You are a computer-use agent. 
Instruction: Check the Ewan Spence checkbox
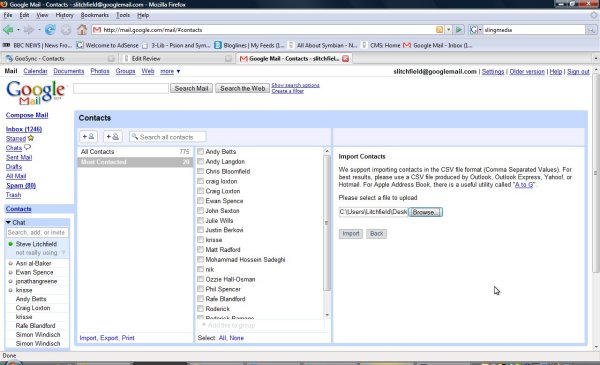(x=200, y=200)
